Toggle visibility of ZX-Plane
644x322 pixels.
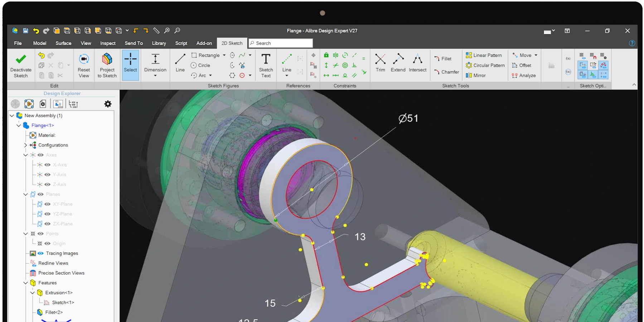(x=47, y=224)
